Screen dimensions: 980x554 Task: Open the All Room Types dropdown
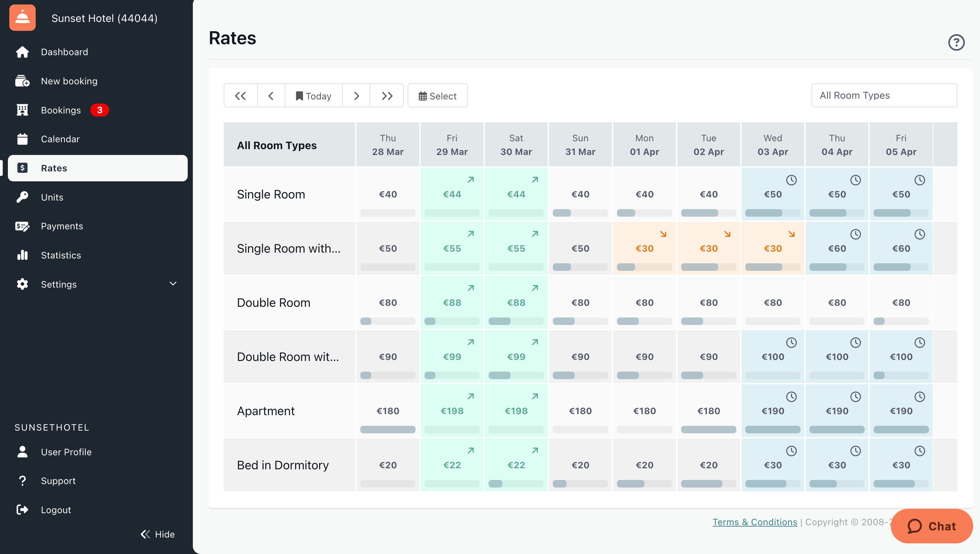[884, 96]
